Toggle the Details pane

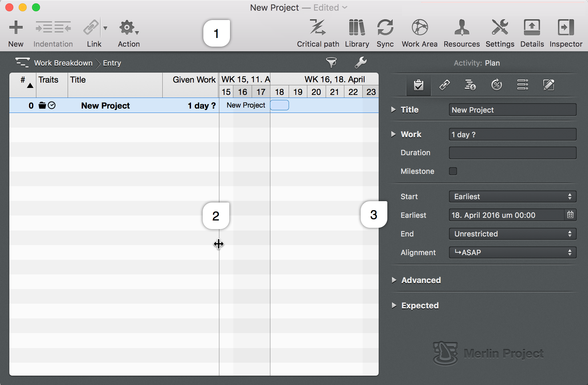(x=532, y=28)
